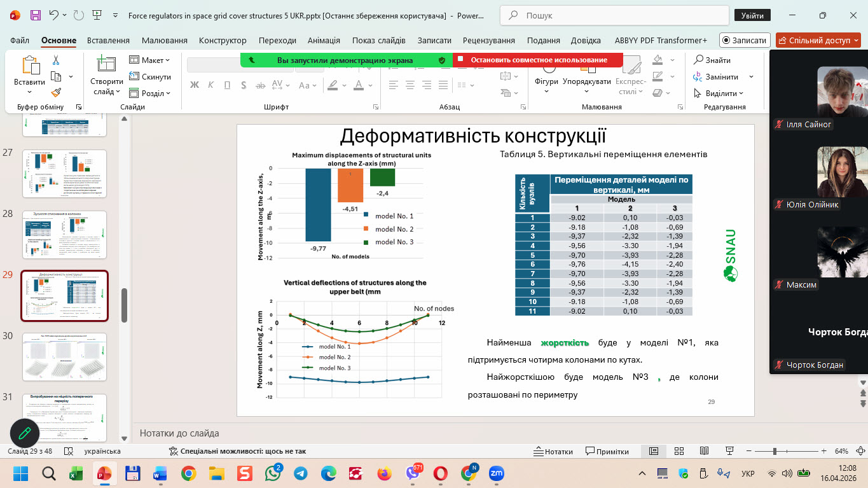Switch to Reading view icon

(704, 451)
